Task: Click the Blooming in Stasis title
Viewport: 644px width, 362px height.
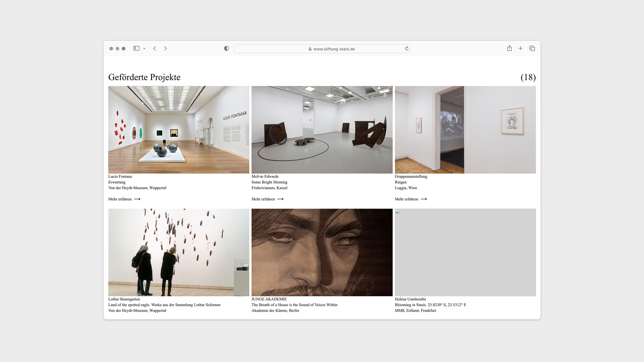Action: tap(431, 305)
